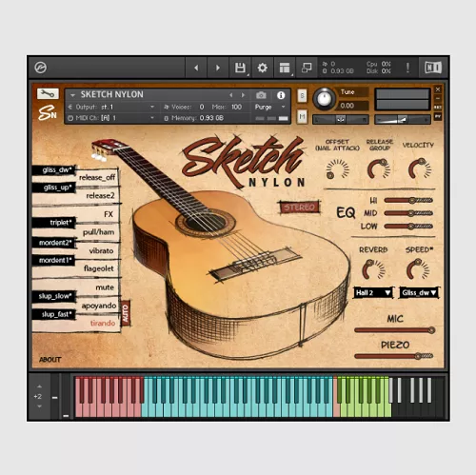The height and width of the screenshot is (475, 476).
Task: Click the Kontakt logo icon
Action: [x=40, y=68]
